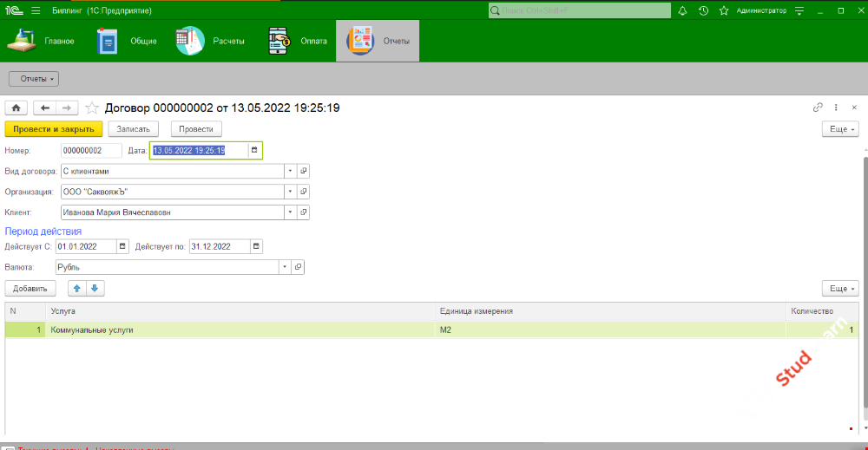Viewport: 868px width, 450px height.
Task: Move table row up arrow
Action: (x=78, y=288)
